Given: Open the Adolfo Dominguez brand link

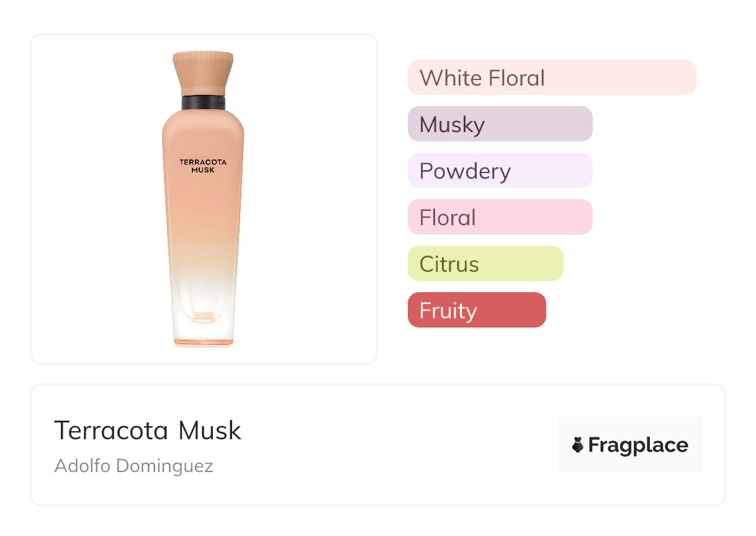Looking at the screenshot, I should tap(134, 465).
